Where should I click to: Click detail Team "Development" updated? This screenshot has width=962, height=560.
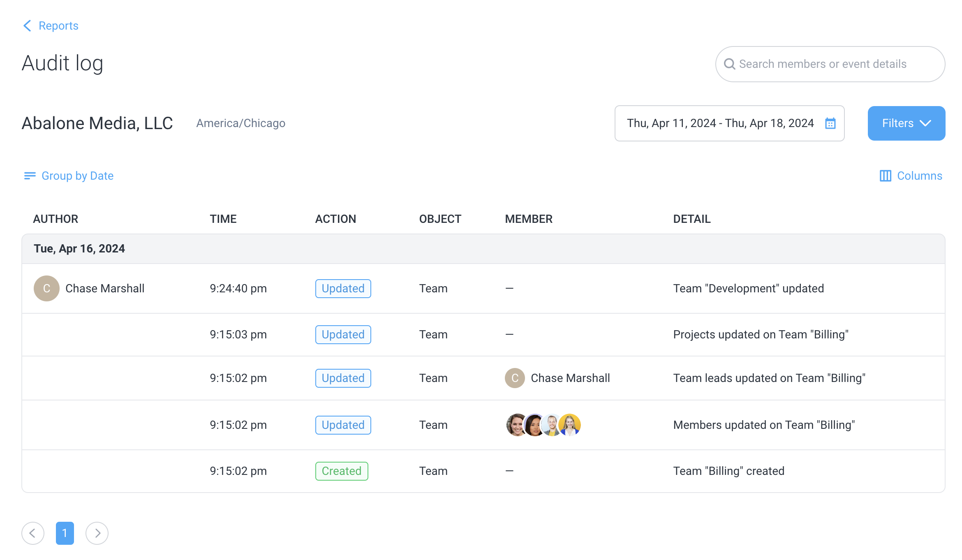(748, 289)
